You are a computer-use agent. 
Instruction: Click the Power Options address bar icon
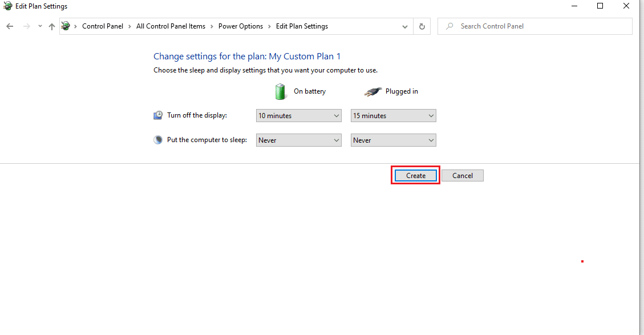(x=66, y=26)
